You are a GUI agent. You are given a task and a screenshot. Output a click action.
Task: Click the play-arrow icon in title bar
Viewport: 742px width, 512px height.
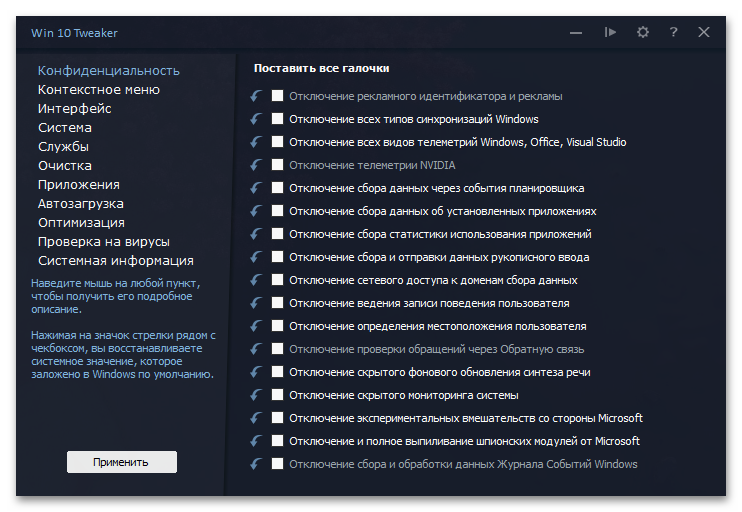(610, 32)
